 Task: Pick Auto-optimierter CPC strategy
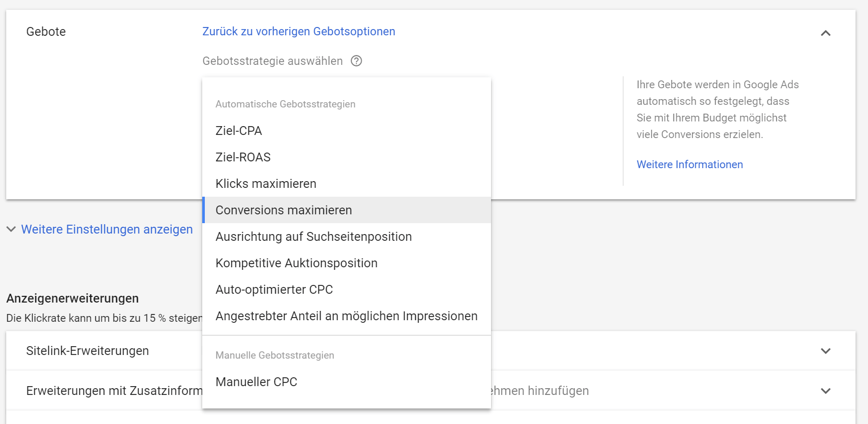tap(346, 290)
